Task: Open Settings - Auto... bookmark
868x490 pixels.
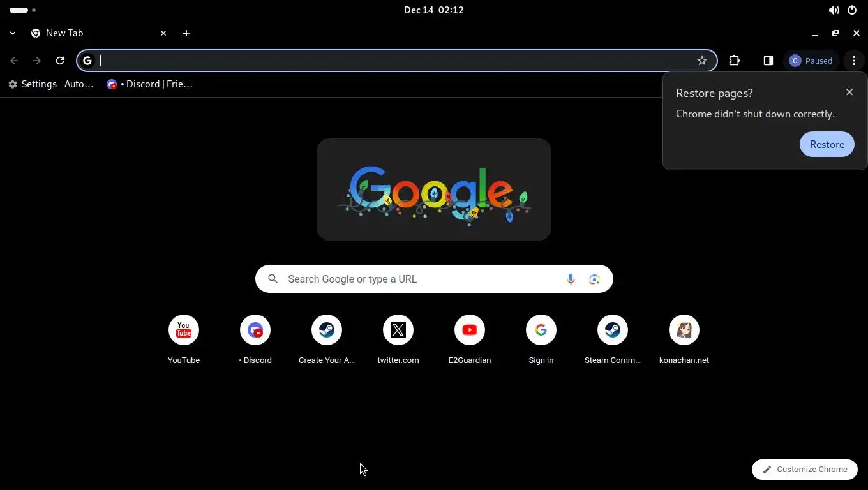Action: click(51, 84)
